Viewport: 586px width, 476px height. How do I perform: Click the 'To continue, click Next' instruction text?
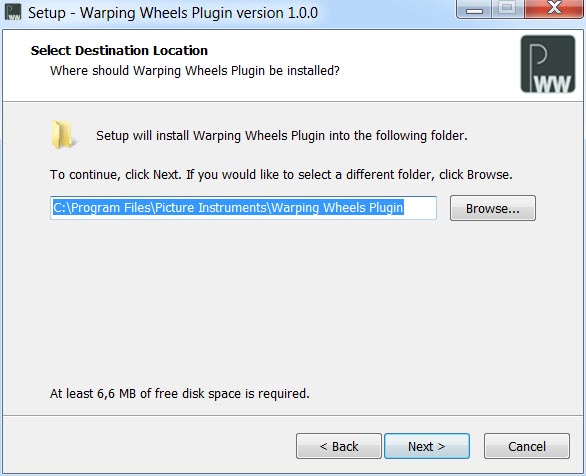coord(281,175)
